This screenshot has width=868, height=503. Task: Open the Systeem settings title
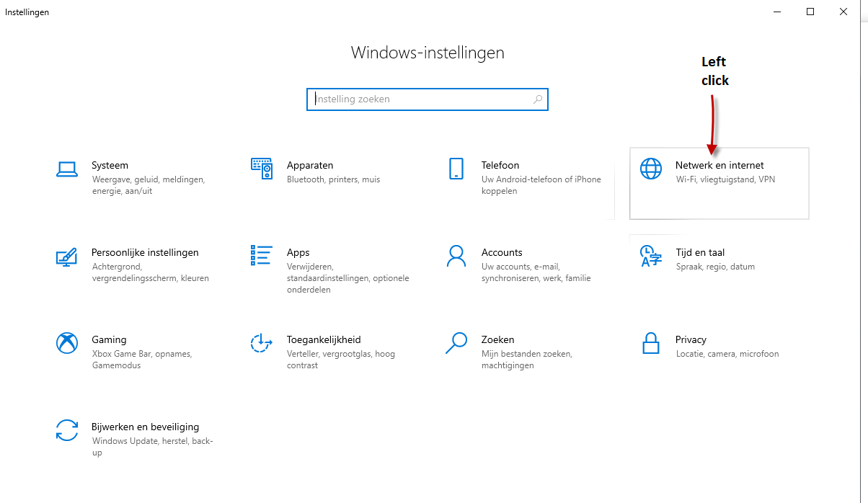tap(110, 165)
